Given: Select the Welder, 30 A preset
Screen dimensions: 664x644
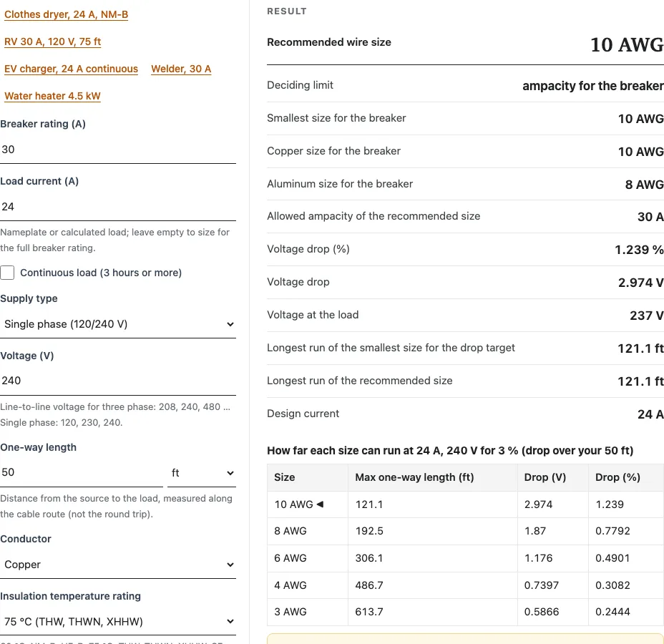Looking at the screenshot, I should coord(181,69).
